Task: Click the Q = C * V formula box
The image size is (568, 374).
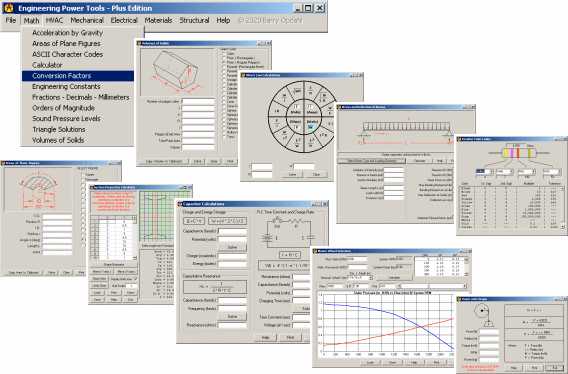Action: [x=195, y=221]
